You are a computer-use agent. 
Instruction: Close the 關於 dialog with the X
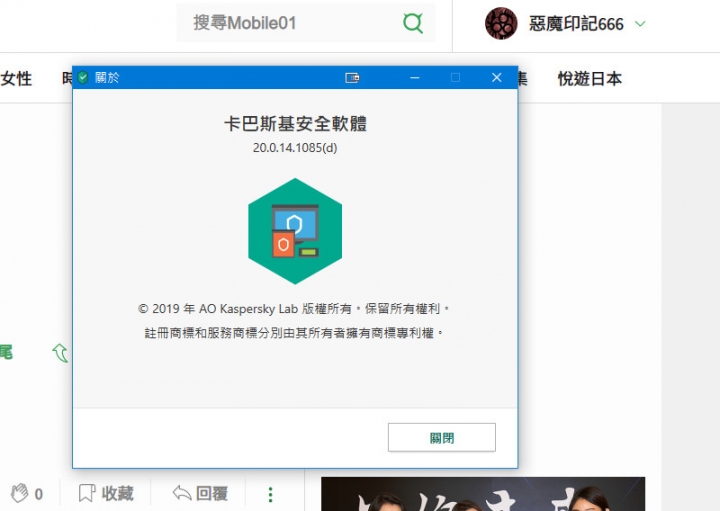point(496,78)
